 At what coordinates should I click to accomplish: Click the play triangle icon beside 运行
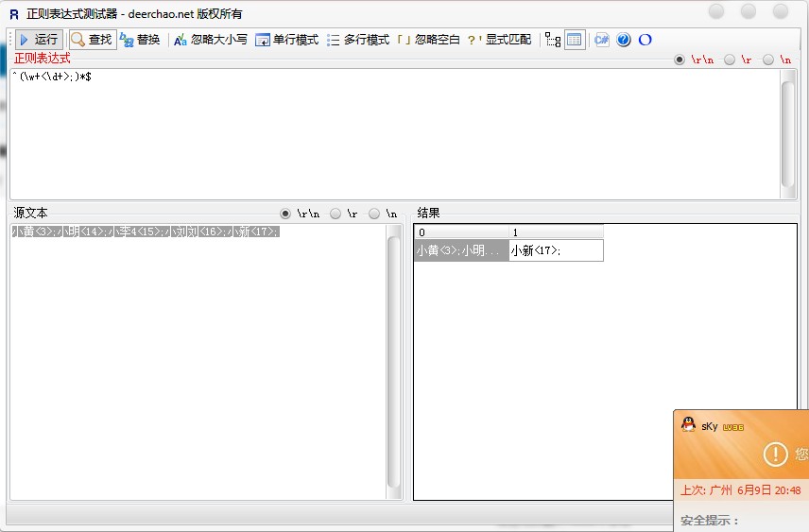[x=24, y=40]
